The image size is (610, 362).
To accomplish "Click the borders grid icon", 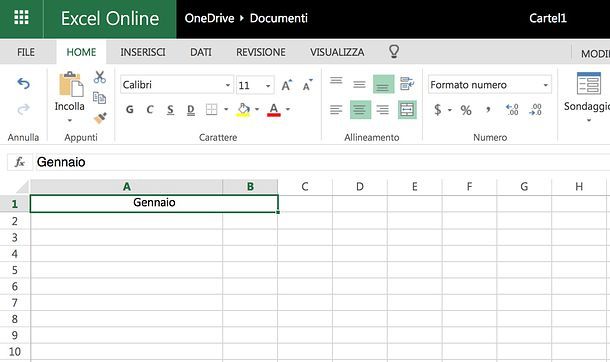I will point(212,110).
